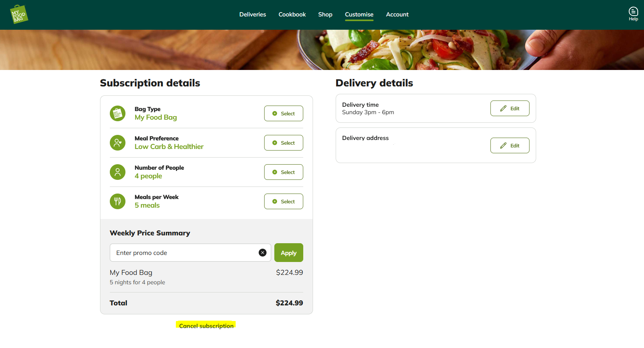The image size is (644, 348).
Task: Click the green Bag Type icon
Action: pos(118,113)
